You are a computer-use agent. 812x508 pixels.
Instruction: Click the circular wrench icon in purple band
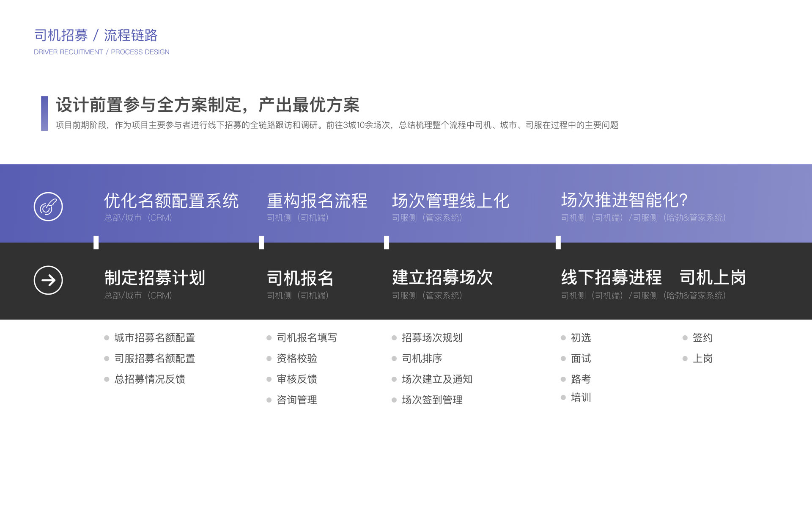pos(48,207)
